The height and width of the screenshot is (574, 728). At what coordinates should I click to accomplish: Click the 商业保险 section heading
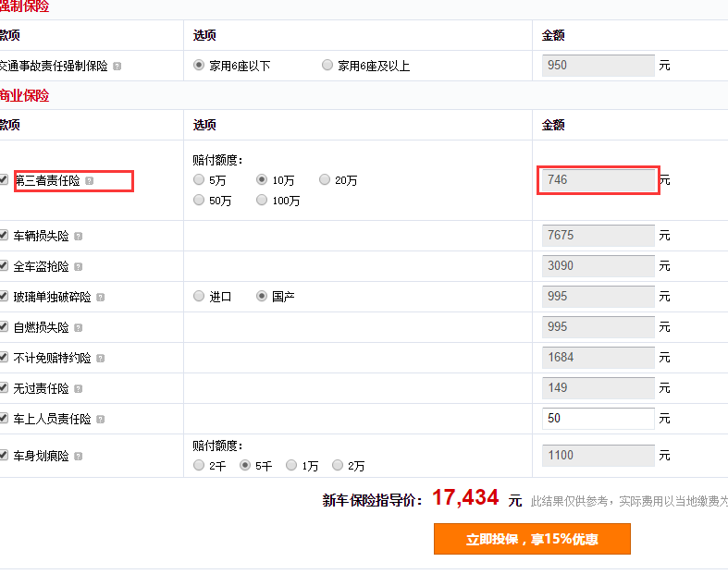(25, 95)
